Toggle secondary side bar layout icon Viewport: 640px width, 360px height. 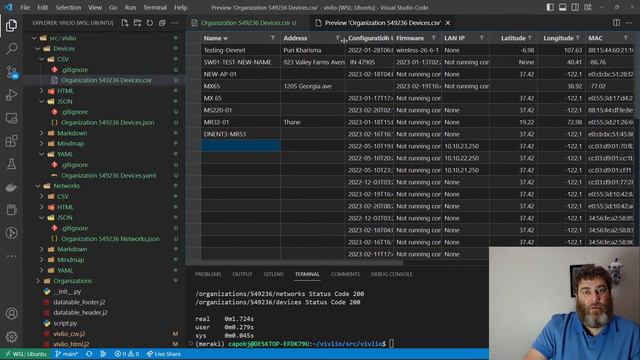575,7
